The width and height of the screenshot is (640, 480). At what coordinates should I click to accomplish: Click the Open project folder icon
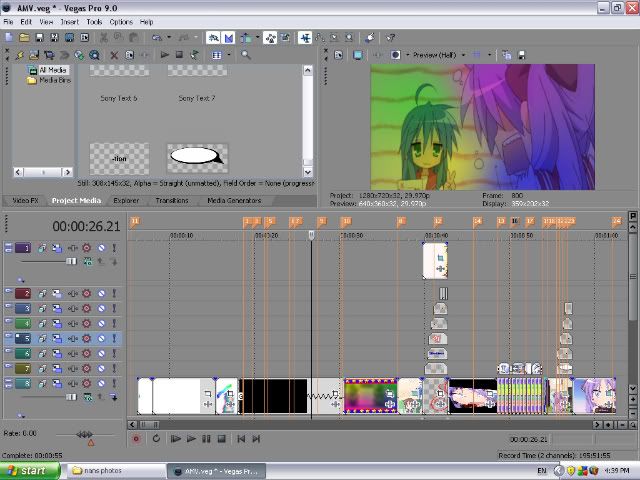click(x=24, y=38)
